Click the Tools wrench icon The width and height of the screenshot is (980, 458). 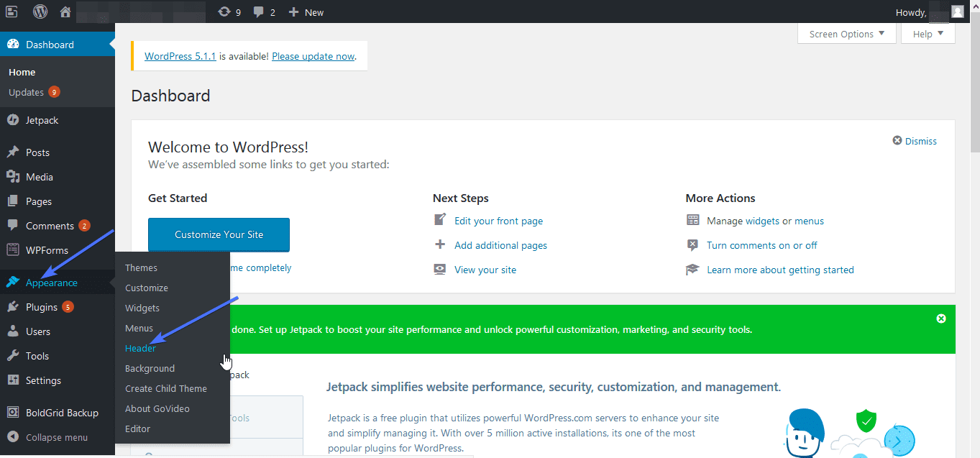tap(14, 355)
